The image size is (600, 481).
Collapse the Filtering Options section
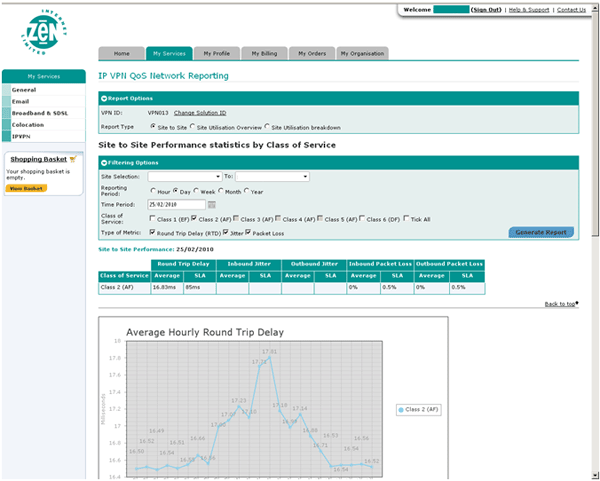click(104, 163)
